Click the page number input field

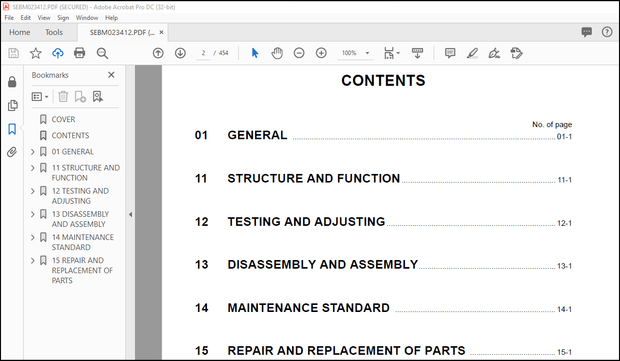coord(203,53)
